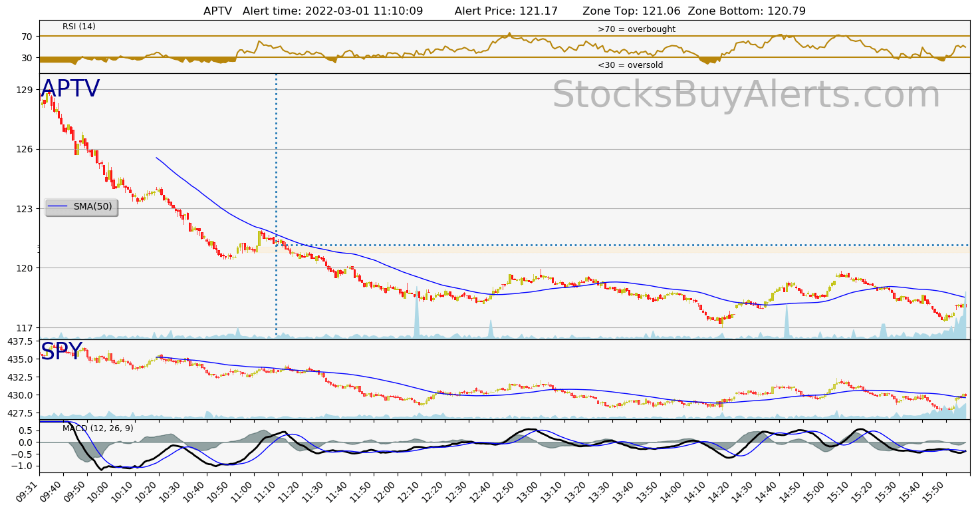The width and height of the screenshot is (980, 511).
Task: Click the SMA(50) legend box
Action: coord(81,207)
